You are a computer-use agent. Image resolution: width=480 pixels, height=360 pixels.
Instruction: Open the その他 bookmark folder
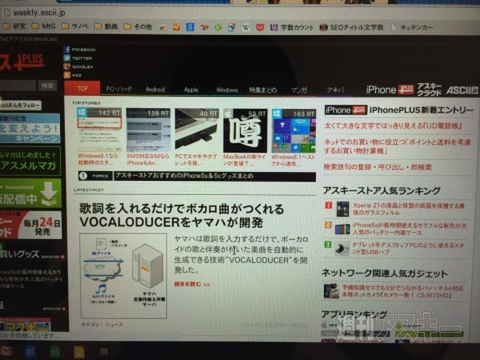coord(138,27)
